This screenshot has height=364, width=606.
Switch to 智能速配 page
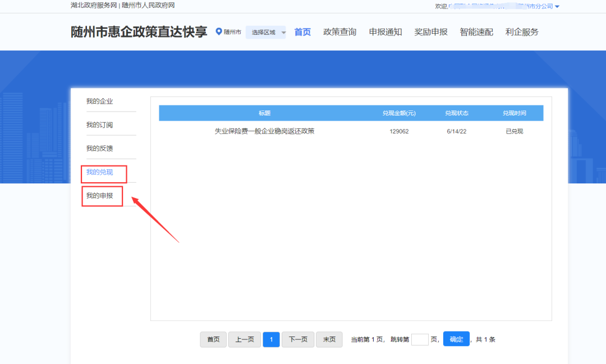(x=476, y=32)
